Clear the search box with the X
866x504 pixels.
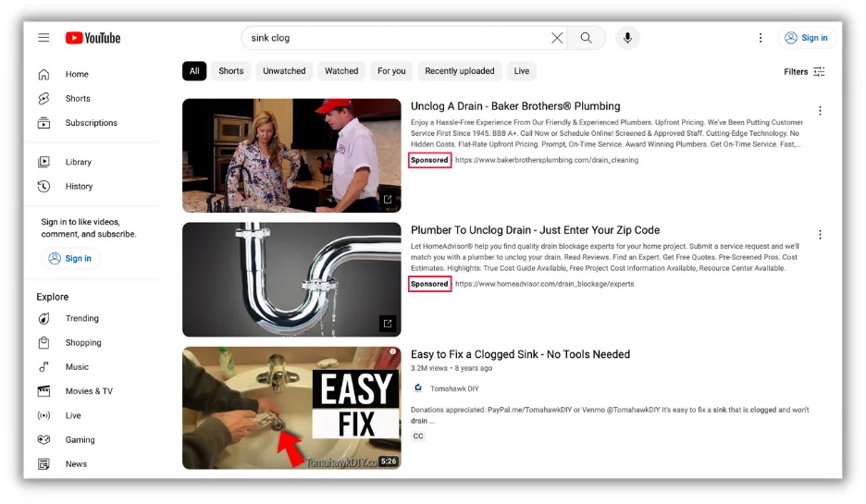(557, 38)
